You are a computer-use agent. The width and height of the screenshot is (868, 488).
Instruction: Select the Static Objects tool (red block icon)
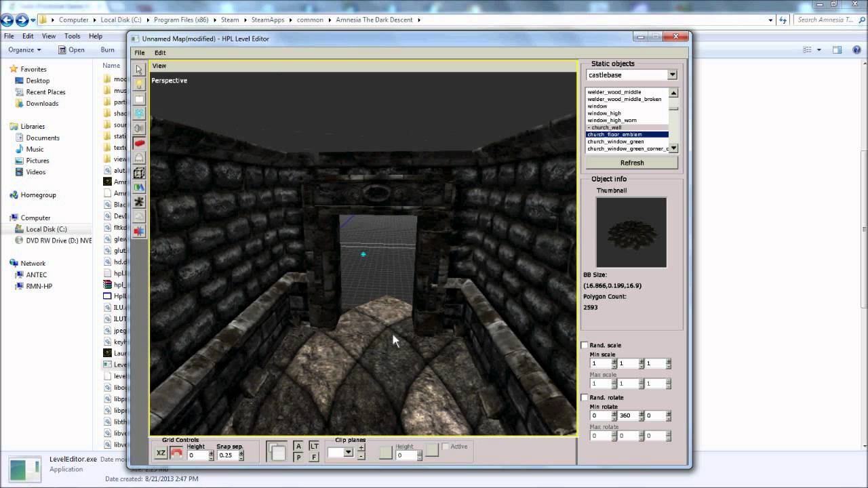coord(139,143)
